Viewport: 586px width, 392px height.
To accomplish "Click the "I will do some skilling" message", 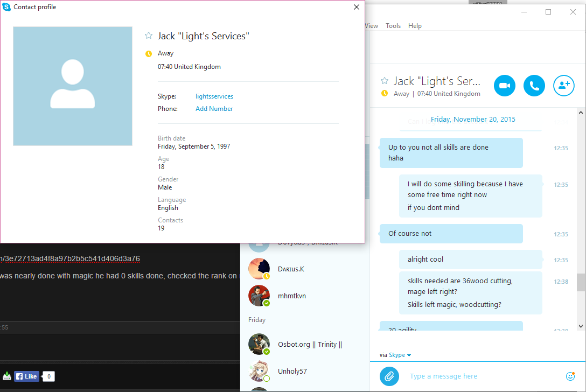I will 471,196.
